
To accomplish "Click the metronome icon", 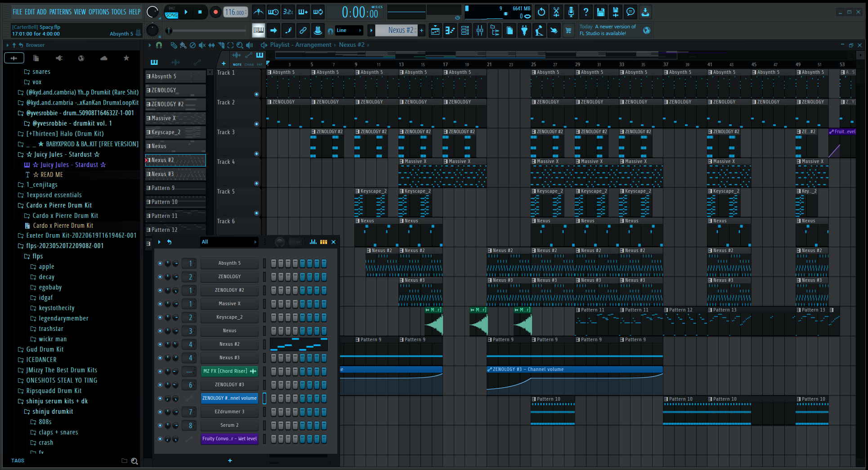I will (258, 12).
